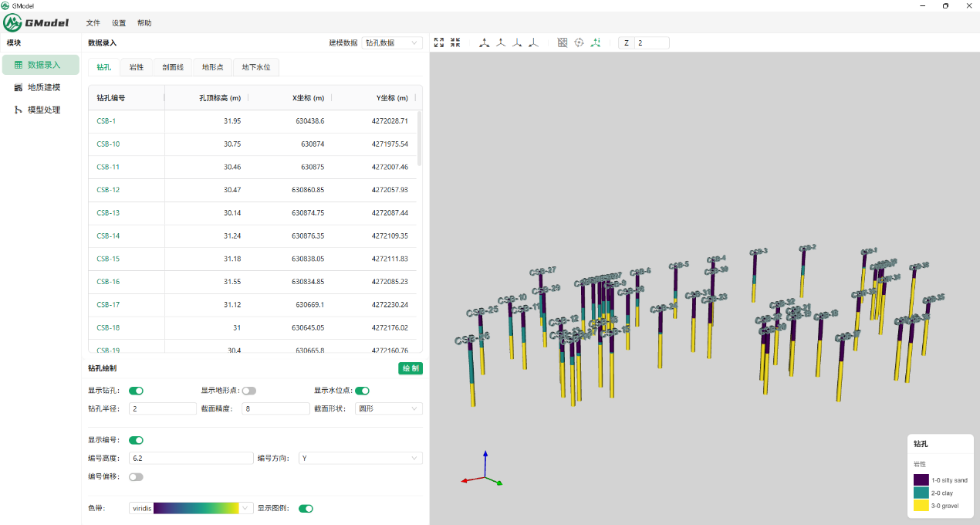Expand the 截面形状 dropdown set to 圆形

388,408
